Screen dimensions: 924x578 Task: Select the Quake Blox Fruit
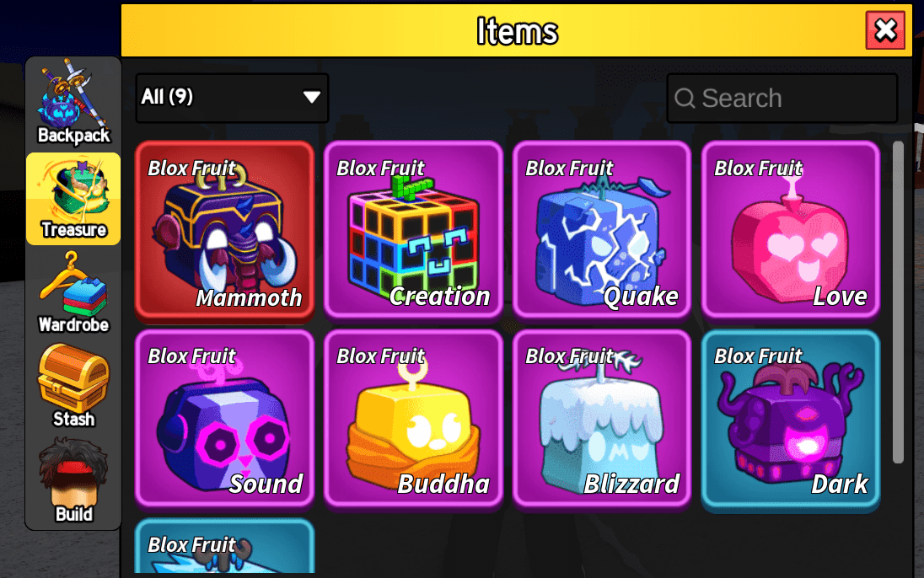pos(602,230)
